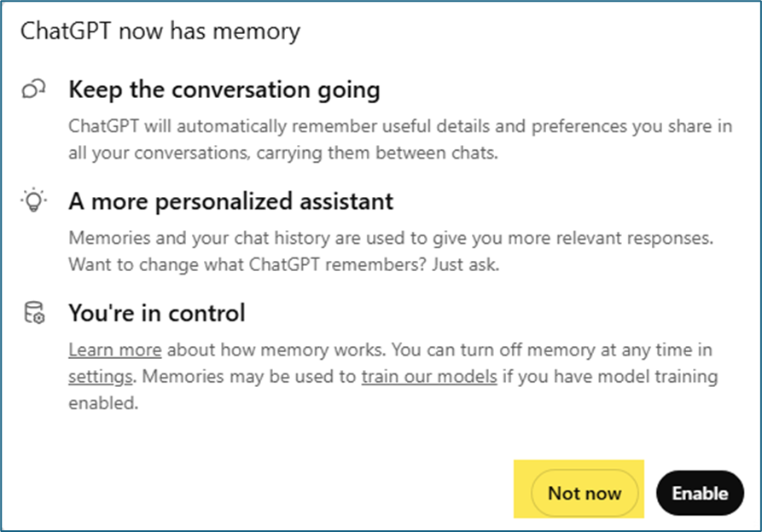The image size is (762, 532).
Task: Click the 'if you have model training' text
Action: pyautogui.click(x=610, y=376)
